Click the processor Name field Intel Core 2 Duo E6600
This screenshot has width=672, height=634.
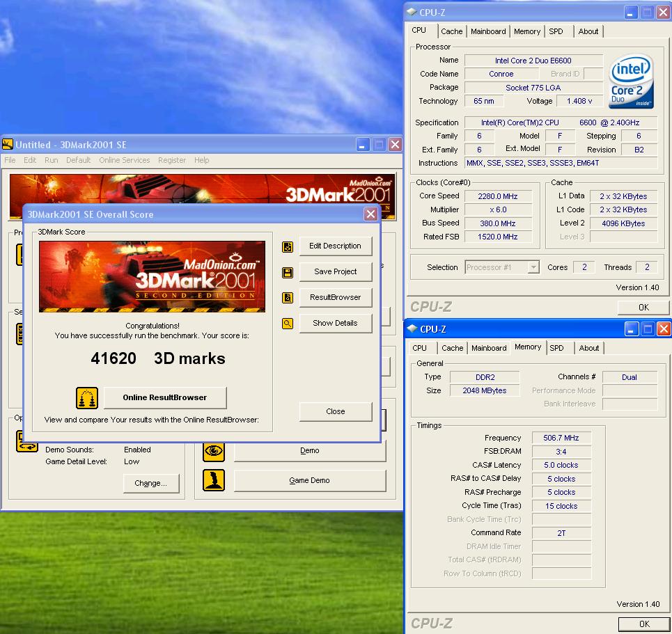(533, 61)
